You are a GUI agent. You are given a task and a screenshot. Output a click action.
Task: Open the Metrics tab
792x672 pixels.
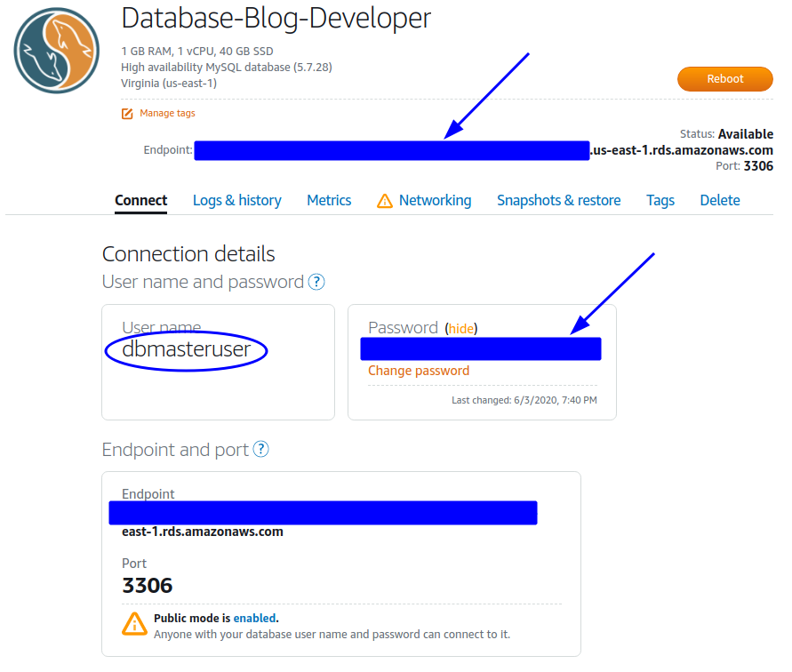click(x=329, y=201)
